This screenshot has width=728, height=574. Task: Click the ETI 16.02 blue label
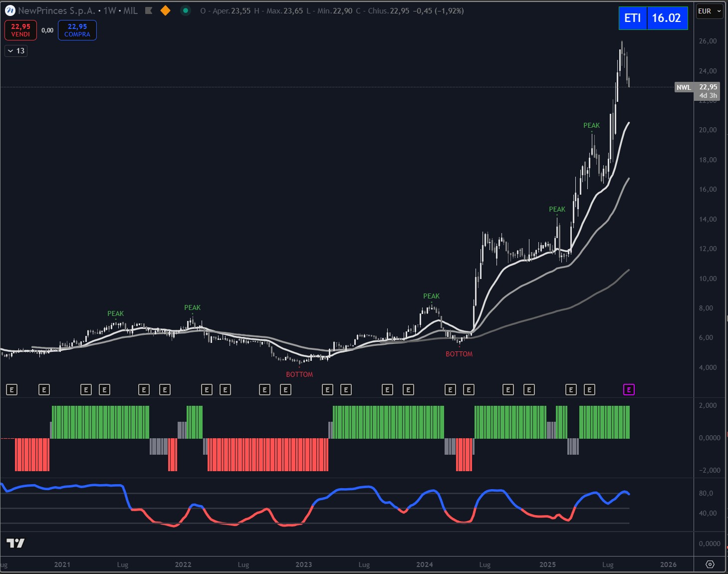pyautogui.click(x=653, y=18)
